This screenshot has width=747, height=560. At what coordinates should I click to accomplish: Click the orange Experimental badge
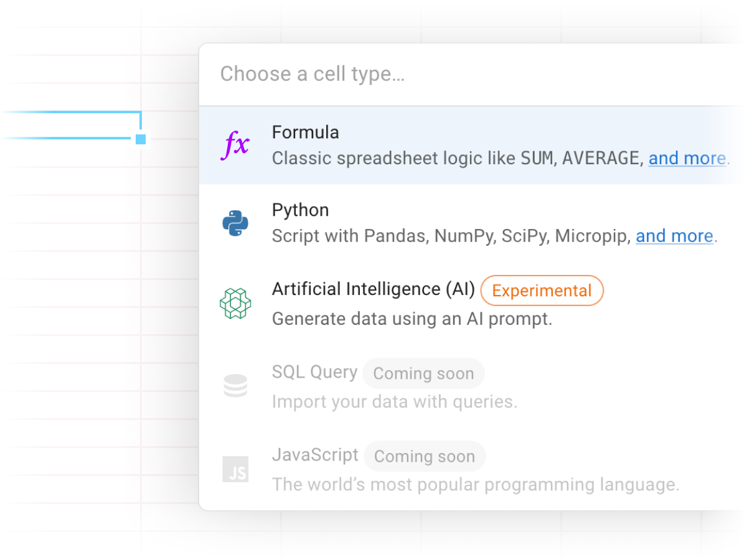click(542, 291)
